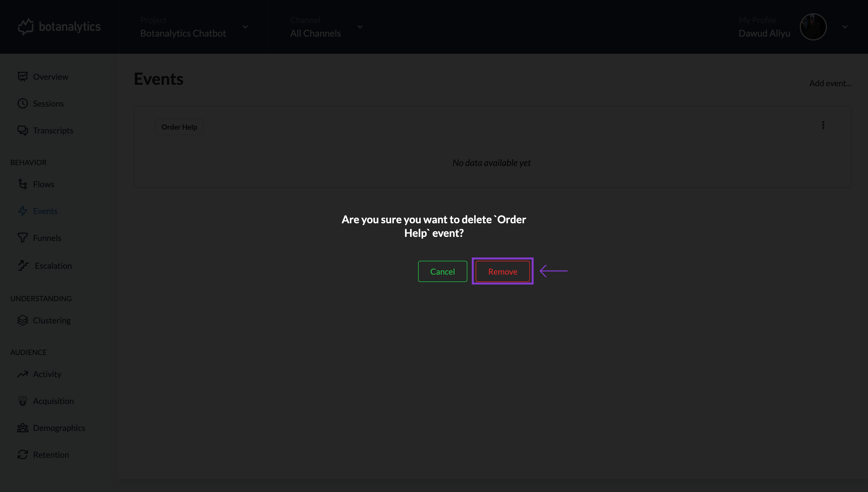Image resolution: width=868 pixels, height=492 pixels.
Task: Click the Order Help event tag
Action: [x=179, y=126]
